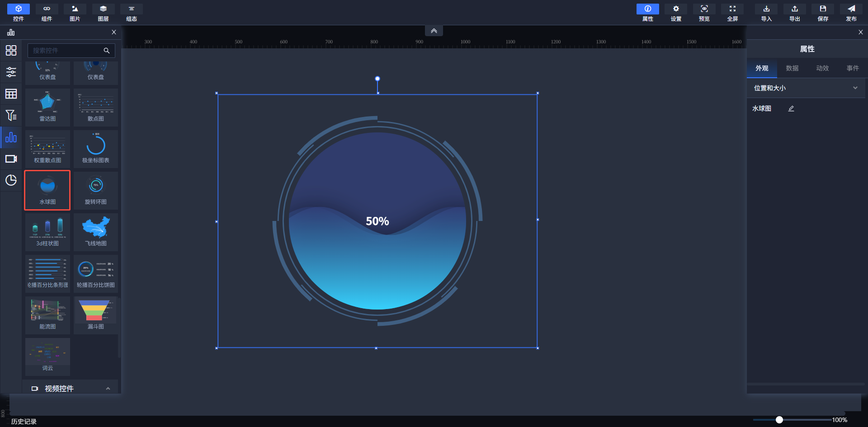
Task: Click 历史记录 history label
Action: (x=24, y=421)
